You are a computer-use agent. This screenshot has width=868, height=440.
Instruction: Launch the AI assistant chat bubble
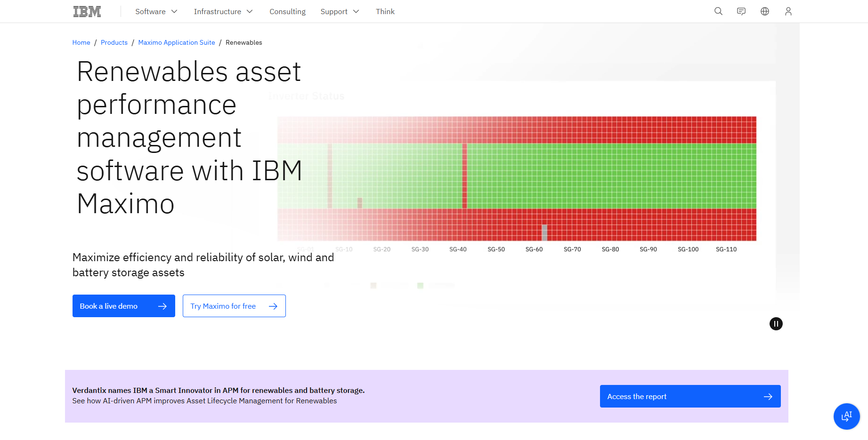(847, 416)
